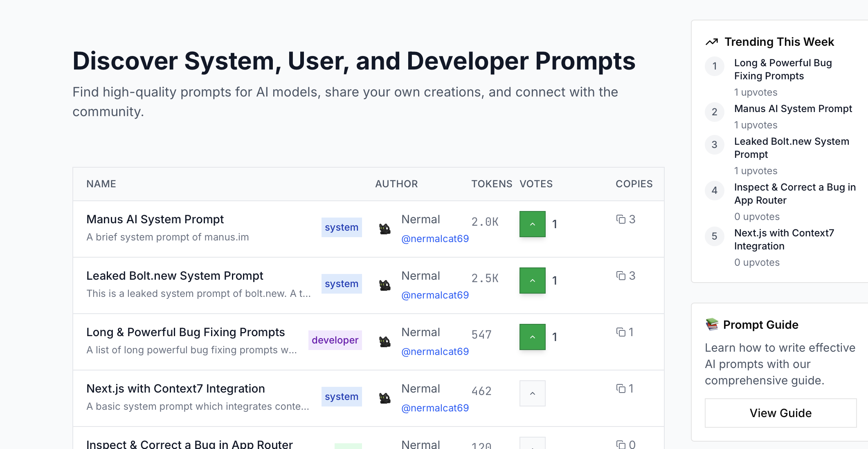
Task: Click the trending arrow icon beside Trending This Week
Action: tap(712, 42)
